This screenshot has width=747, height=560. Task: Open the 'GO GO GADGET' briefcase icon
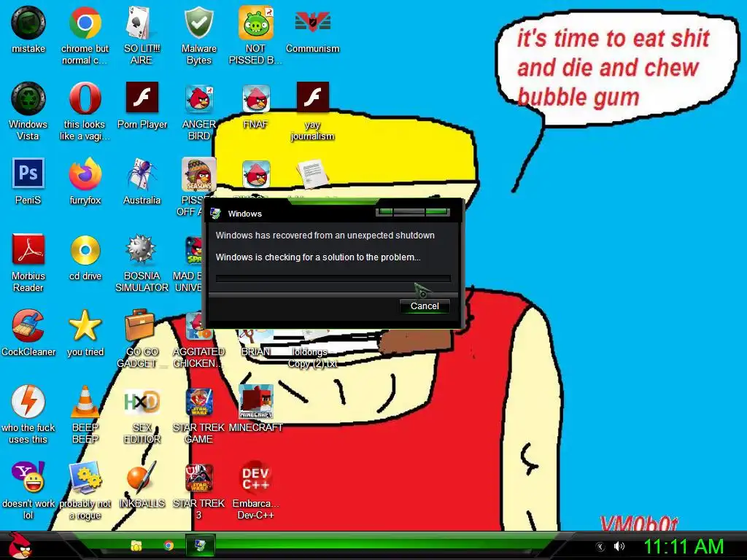pos(141,326)
